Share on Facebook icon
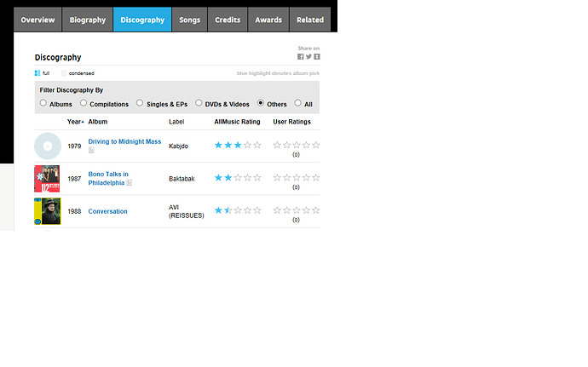Image resolution: width=588 pixels, height=367 pixels. pyautogui.click(x=300, y=56)
